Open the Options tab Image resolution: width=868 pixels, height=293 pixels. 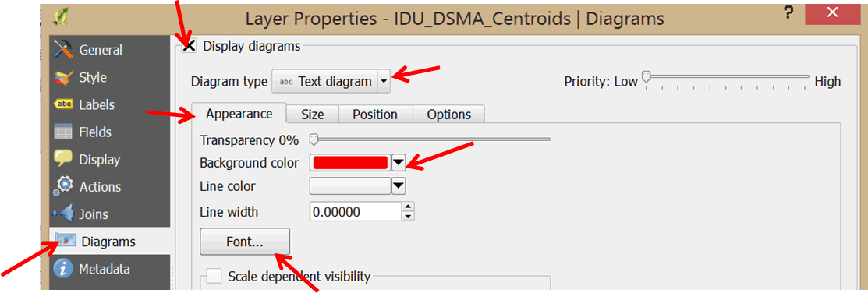point(449,115)
